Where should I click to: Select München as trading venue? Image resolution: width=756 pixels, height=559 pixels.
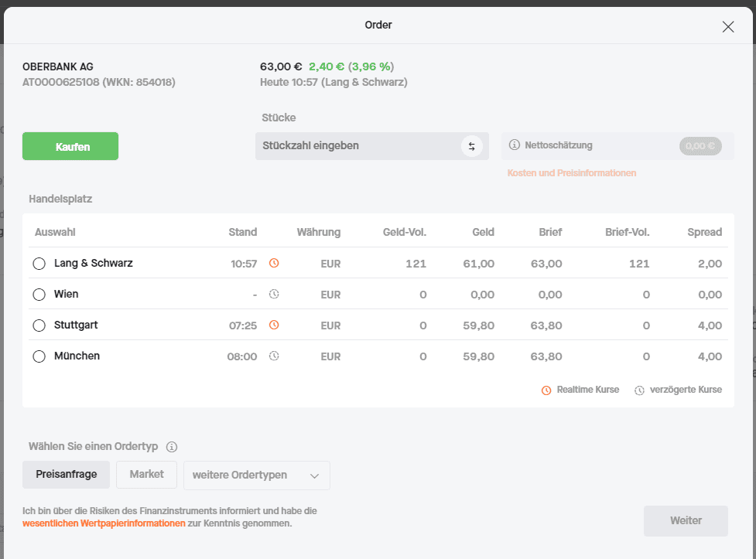click(x=39, y=356)
